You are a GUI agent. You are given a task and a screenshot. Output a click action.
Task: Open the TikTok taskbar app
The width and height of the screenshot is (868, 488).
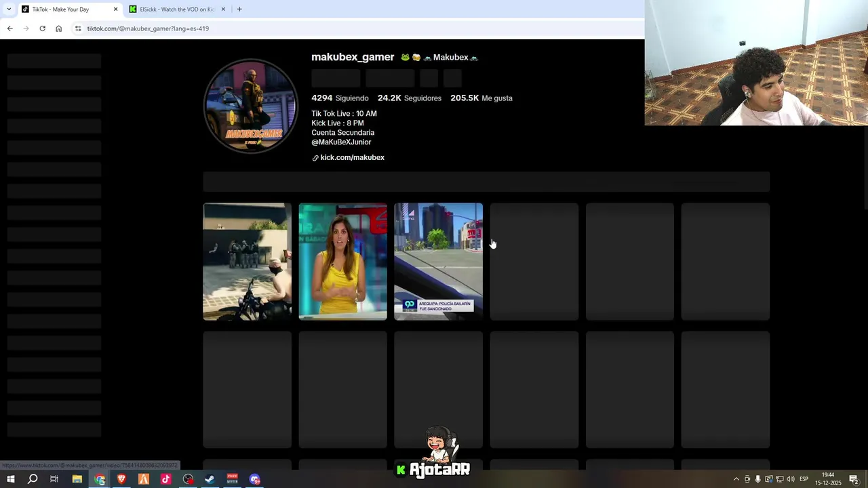165,479
